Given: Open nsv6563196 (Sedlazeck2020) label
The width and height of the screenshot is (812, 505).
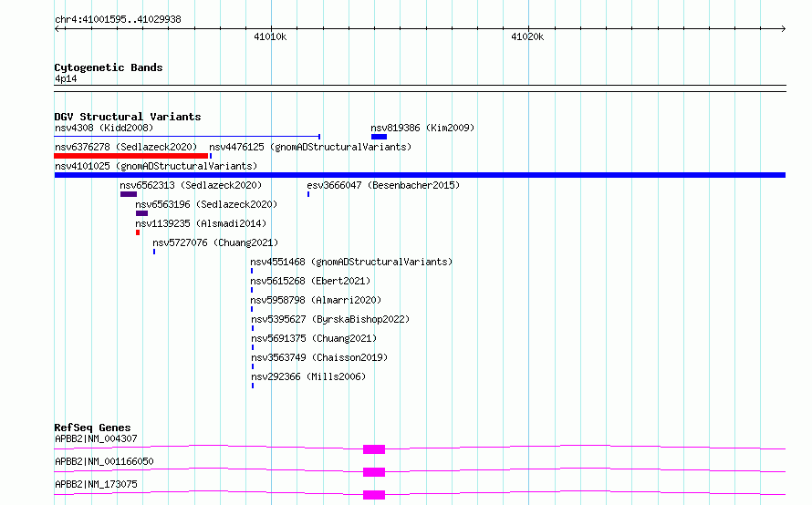Looking at the screenshot, I should point(206,204).
